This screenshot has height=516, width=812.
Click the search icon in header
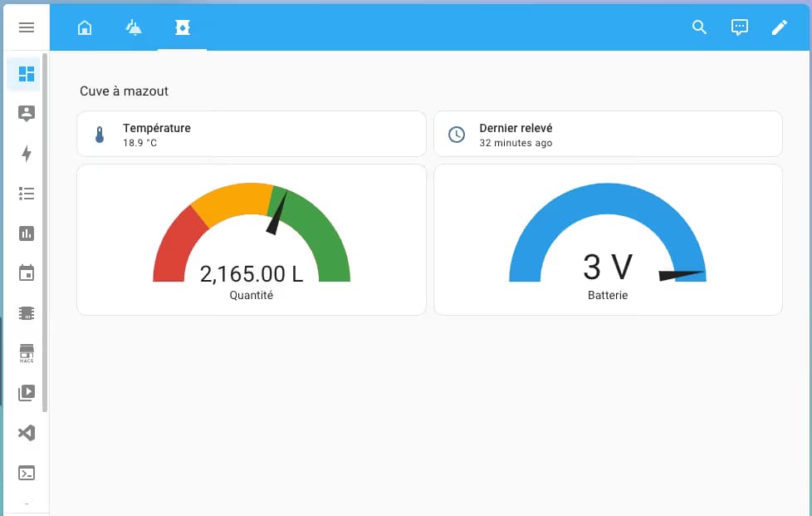pos(699,27)
